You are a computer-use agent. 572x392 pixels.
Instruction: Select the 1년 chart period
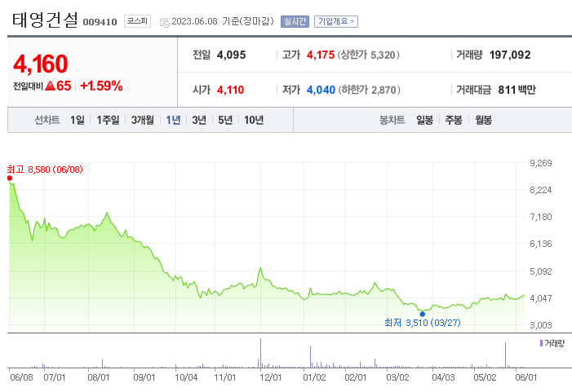click(x=173, y=120)
